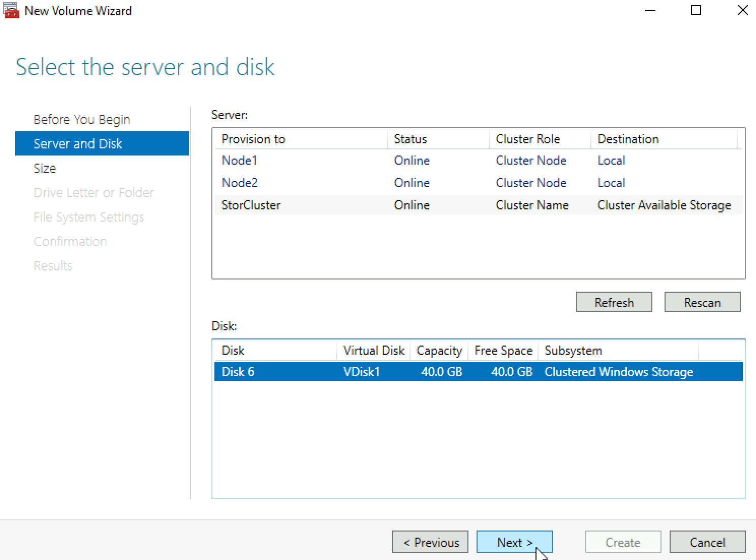Sort disks by Capacity column
The image size is (756, 560).
439,351
